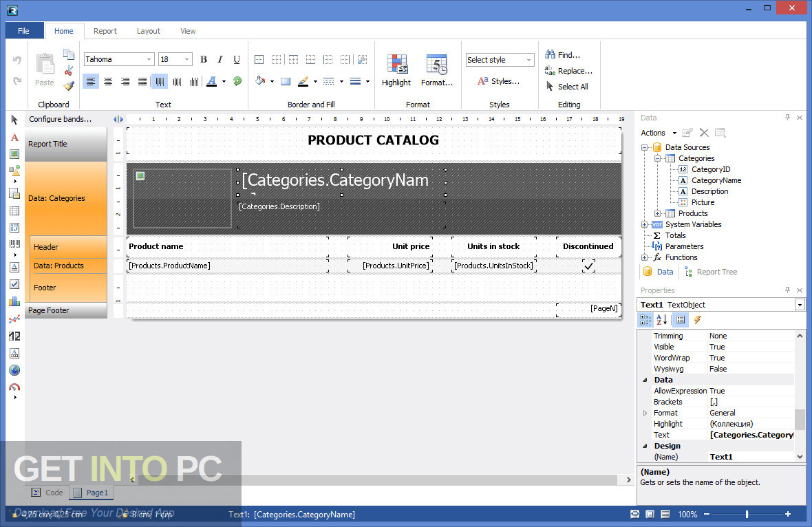The height and width of the screenshot is (527, 812).
Task: Open the File menu
Action: pyautogui.click(x=23, y=30)
